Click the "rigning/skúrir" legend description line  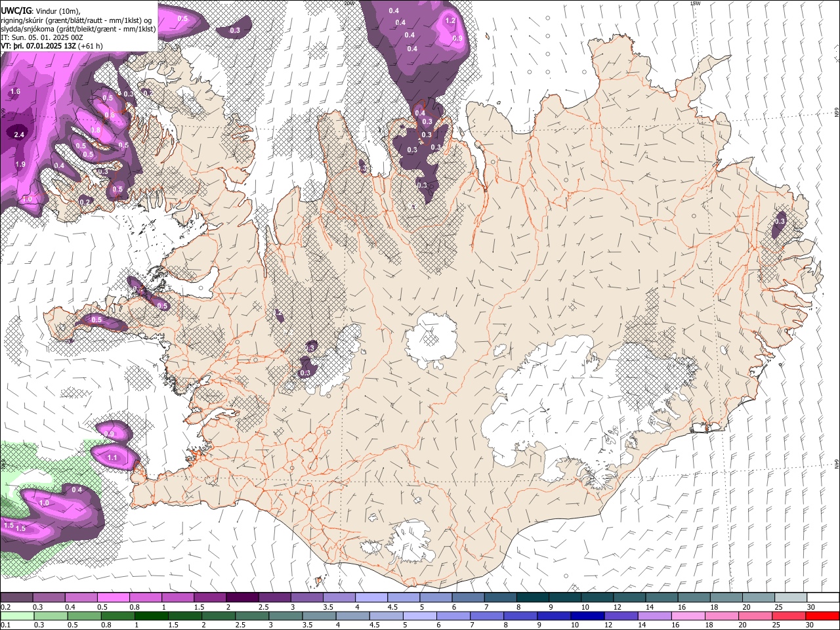[76, 20]
